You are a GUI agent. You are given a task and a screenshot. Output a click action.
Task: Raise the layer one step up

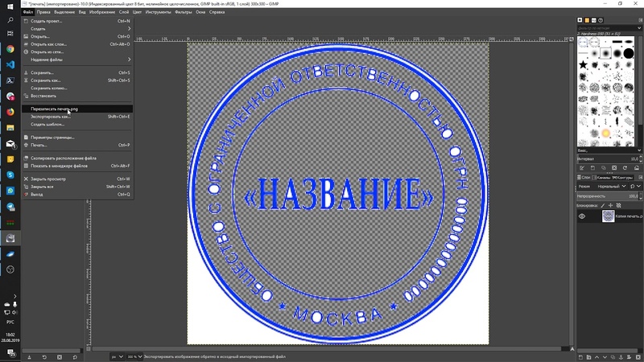click(x=597, y=357)
